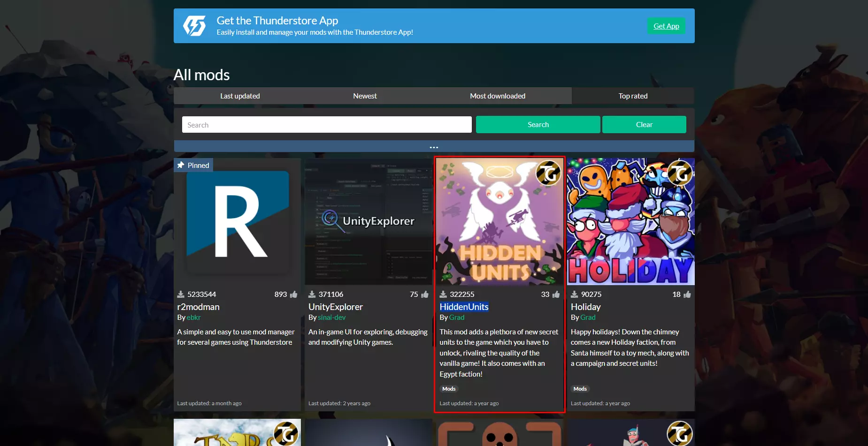Click 'Easily install and manage your mods' banner subtitle
Viewport: 868px width, 446px height.
tap(315, 32)
